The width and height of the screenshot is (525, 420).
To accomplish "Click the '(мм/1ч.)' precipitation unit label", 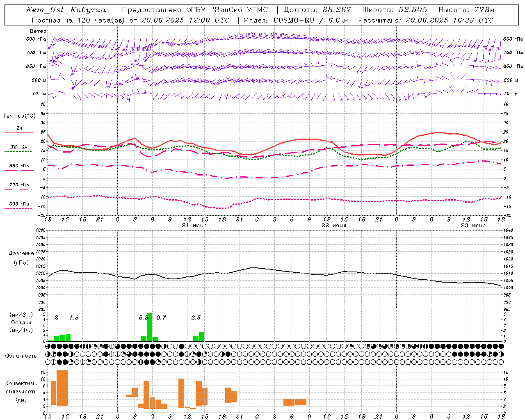I will (21, 330).
